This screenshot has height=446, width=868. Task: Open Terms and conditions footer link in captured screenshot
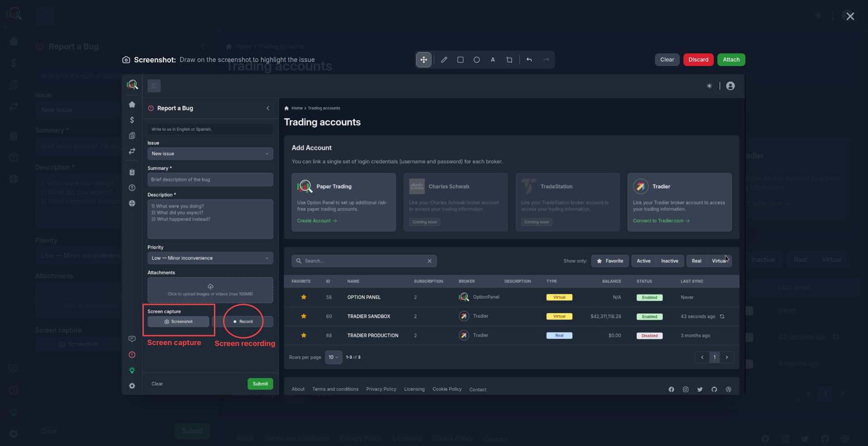click(x=335, y=389)
